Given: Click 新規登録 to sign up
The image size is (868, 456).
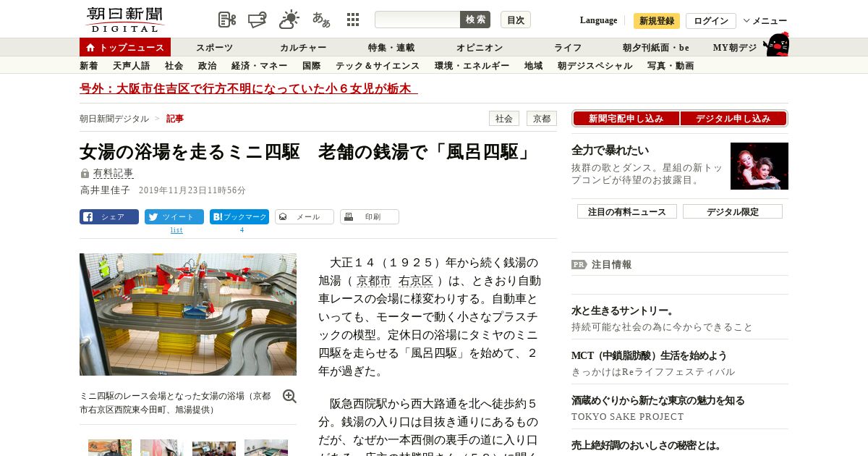Looking at the screenshot, I should [657, 21].
